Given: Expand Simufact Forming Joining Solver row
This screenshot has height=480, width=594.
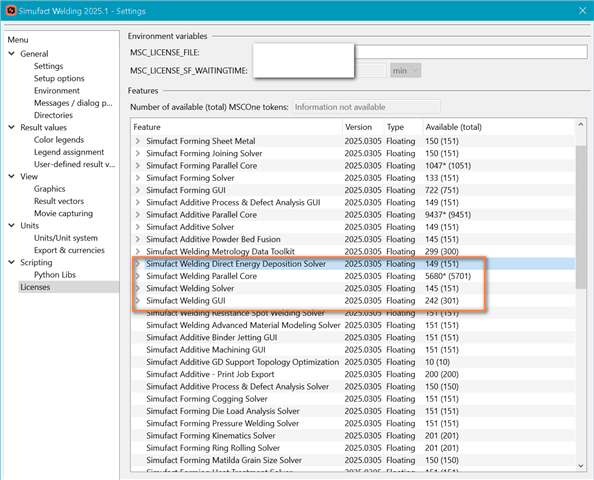Looking at the screenshot, I should 138,153.
